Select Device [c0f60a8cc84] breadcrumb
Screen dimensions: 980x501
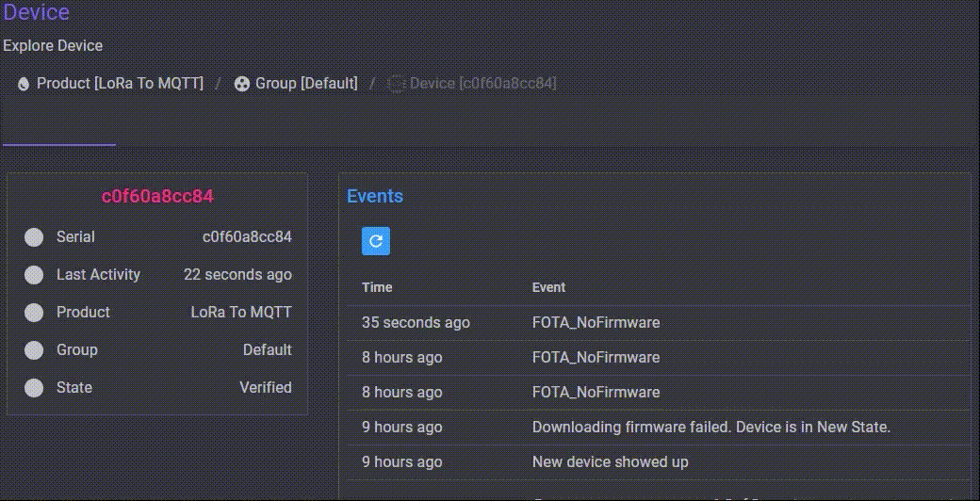coord(482,84)
